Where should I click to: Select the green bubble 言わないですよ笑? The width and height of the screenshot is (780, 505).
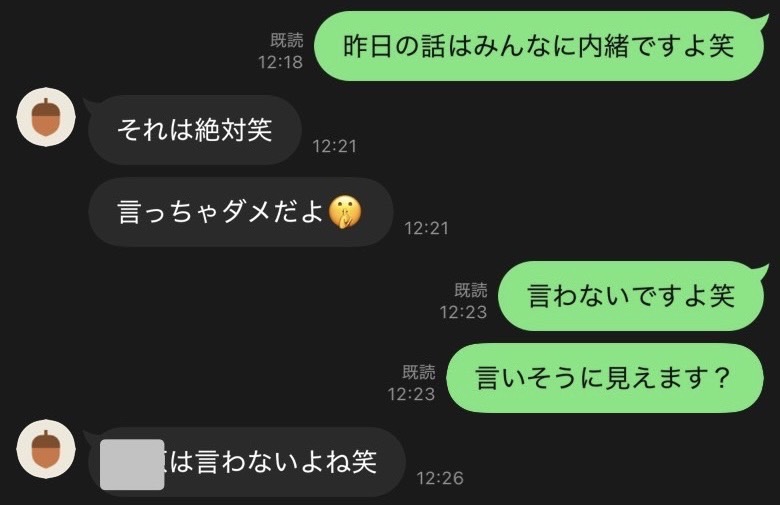coord(631,296)
